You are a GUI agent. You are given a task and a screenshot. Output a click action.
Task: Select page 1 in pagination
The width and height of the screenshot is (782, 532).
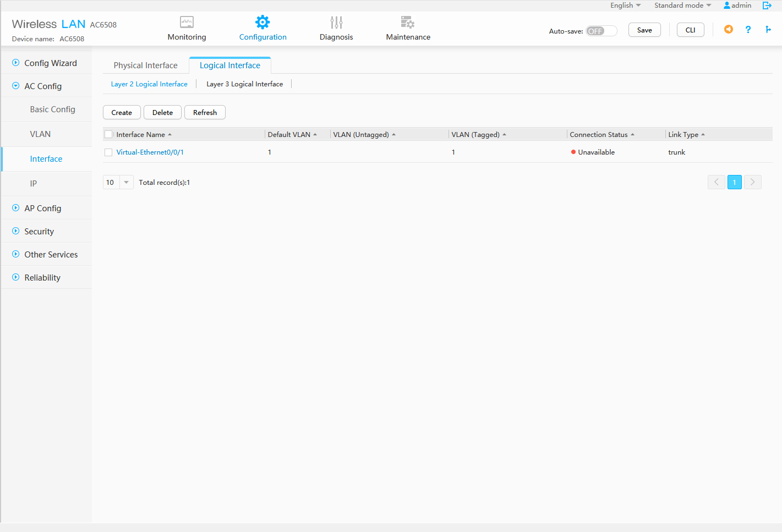tap(734, 182)
